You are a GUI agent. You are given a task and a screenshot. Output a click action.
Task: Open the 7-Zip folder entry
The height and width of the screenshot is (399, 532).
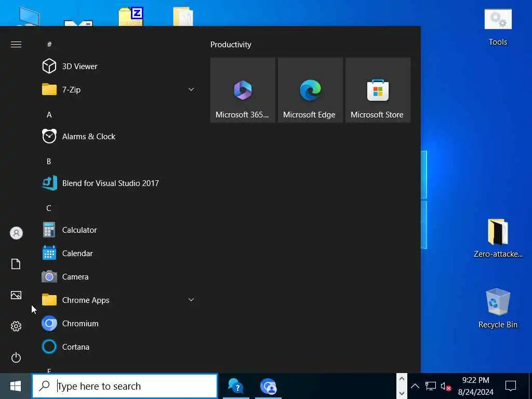point(118,89)
